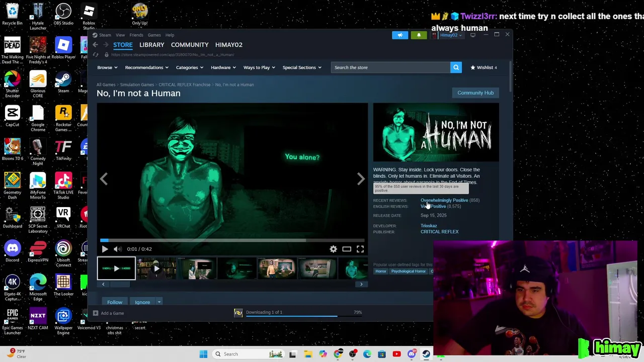Open the trailer settings gear
Image resolution: width=644 pixels, height=362 pixels.
pos(333,249)
